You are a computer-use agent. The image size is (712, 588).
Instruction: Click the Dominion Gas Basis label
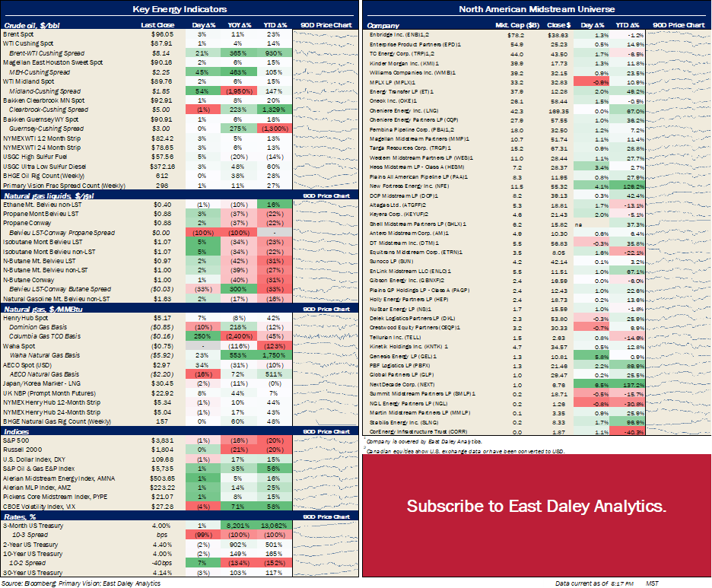pos(38,327)
